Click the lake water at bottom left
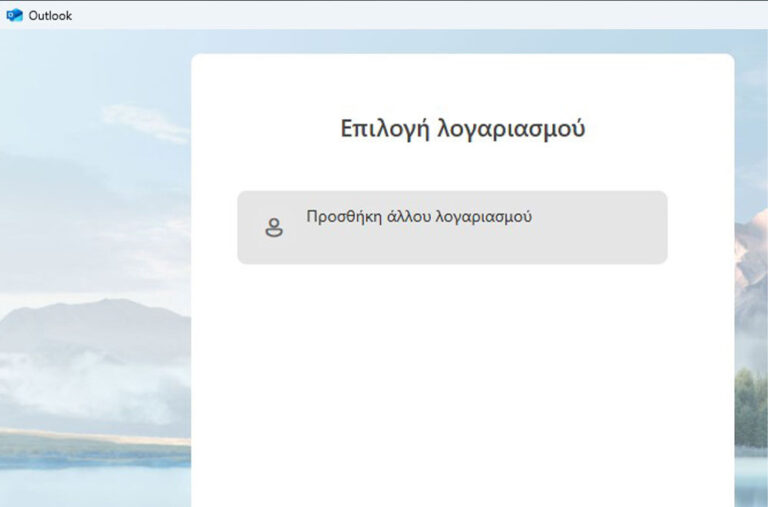Viewport: 768px width, 507px height. click(90, 485)
